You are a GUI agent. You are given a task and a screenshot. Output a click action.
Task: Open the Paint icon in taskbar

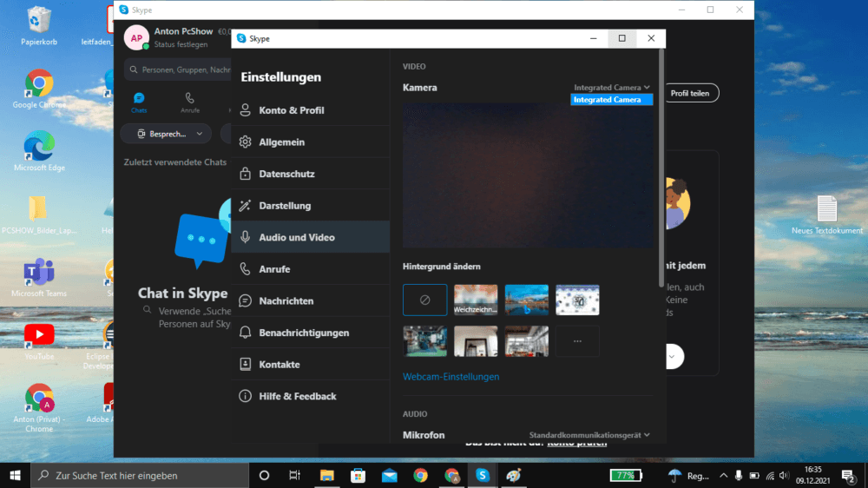click(514, 475)
